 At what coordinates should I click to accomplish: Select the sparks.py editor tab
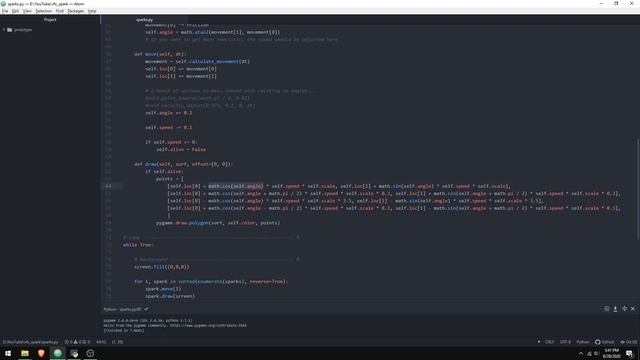click(x=144, y=20)
